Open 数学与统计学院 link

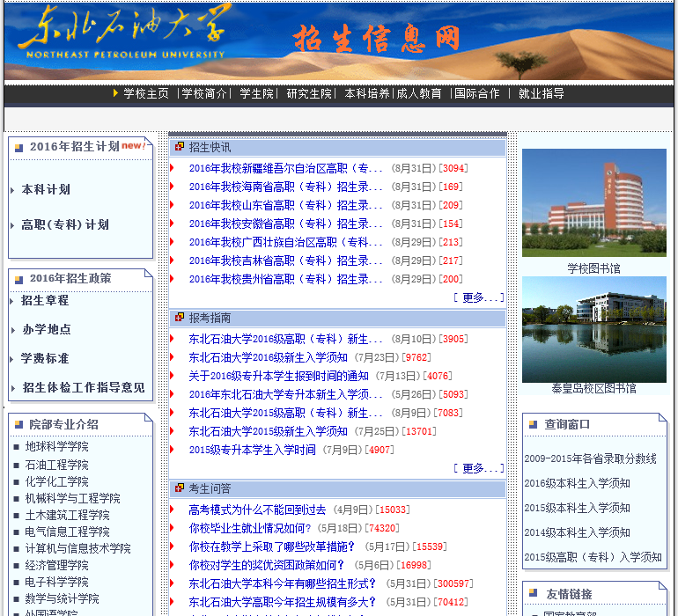(62, 598)
